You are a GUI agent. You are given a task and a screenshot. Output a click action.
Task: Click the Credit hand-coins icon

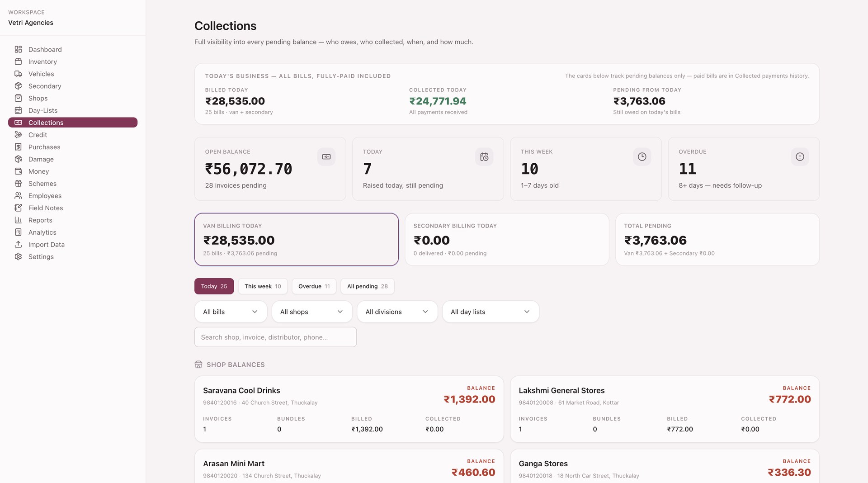tap(18, 135)
